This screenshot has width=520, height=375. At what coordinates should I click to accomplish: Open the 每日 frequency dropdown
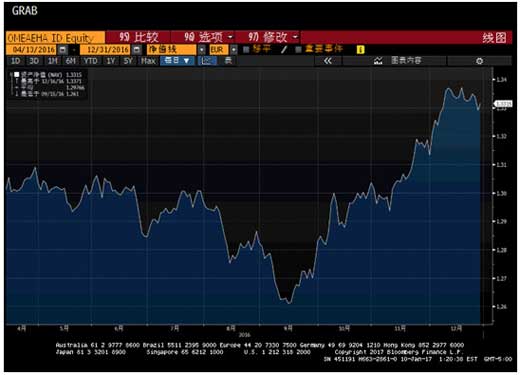(177, 61)
